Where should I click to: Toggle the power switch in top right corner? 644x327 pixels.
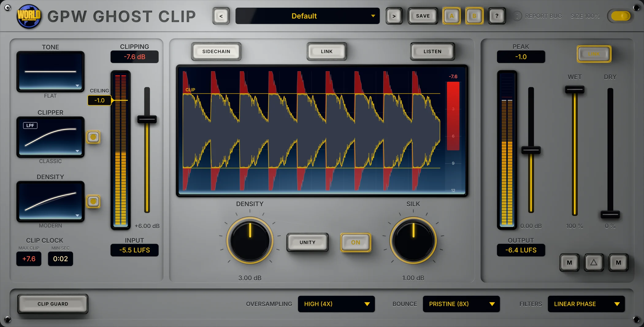(x=620, y=16)
